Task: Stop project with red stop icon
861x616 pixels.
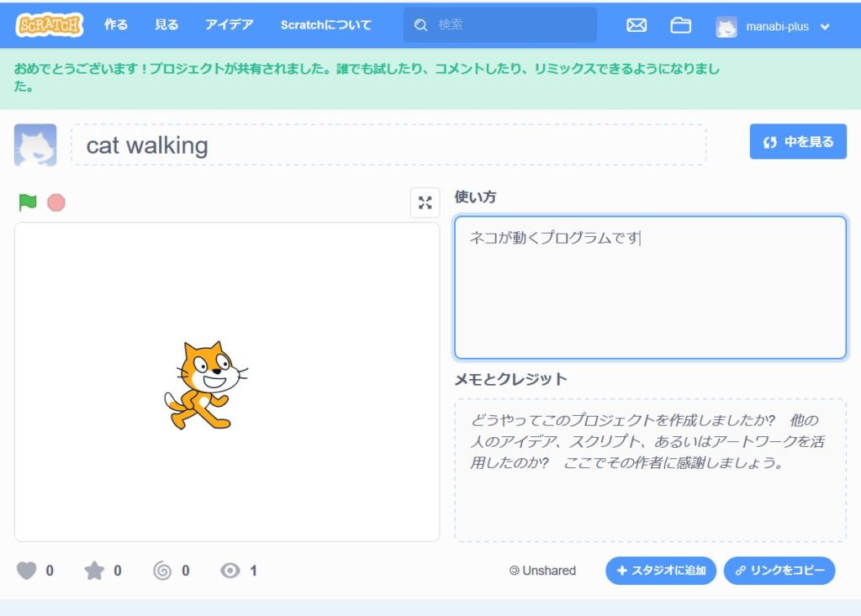Action: click(x=56, y=203)
